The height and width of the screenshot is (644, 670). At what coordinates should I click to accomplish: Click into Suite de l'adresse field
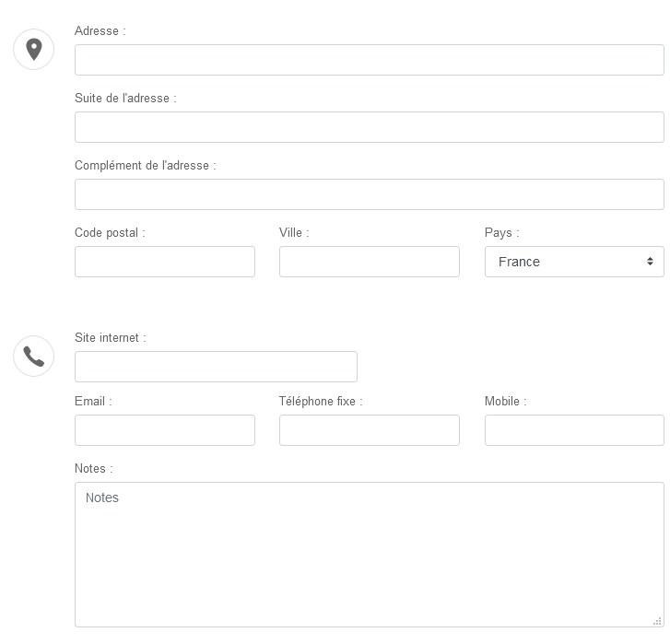tap(370, 127)
